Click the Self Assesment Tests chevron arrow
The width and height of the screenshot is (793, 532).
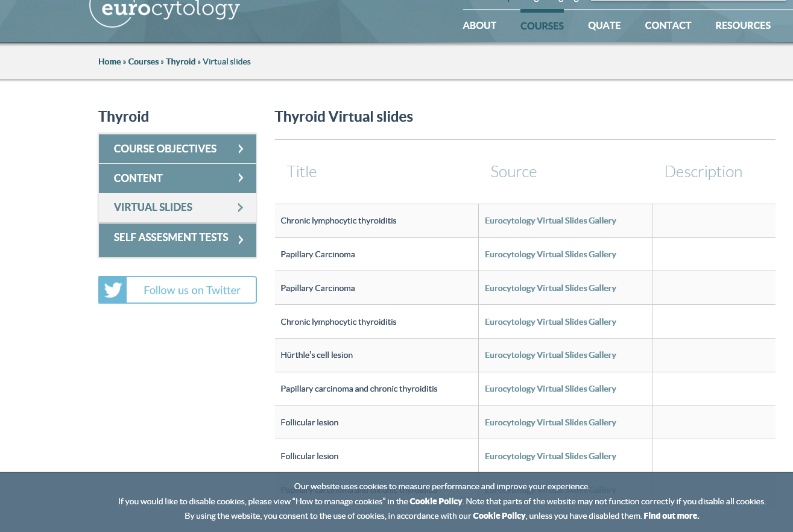241,240
